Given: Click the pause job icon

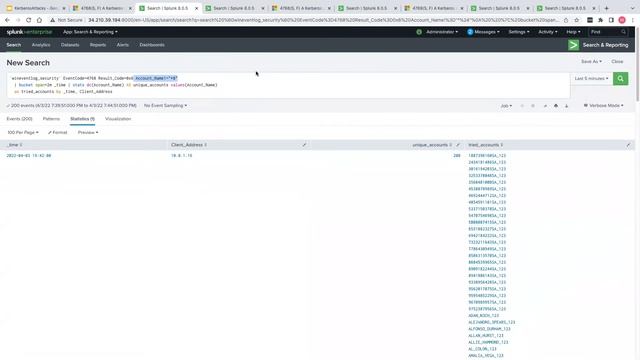Looking at the screenshot, I should [522, 106].
